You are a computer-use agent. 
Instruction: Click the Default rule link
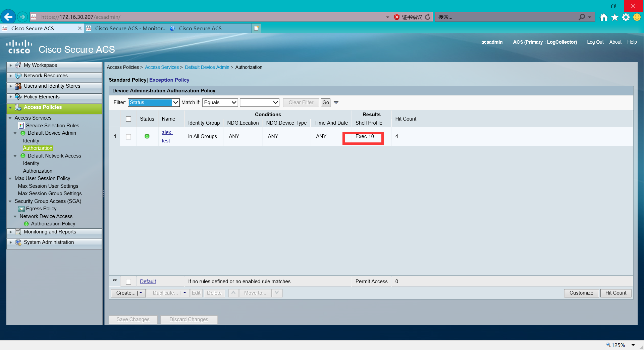pos(148,281)
